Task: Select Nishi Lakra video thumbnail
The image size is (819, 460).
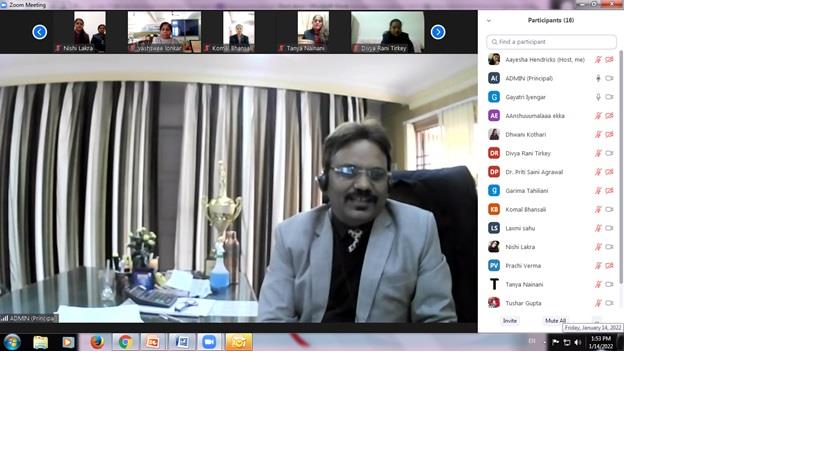Action: (x=78, y=32)
